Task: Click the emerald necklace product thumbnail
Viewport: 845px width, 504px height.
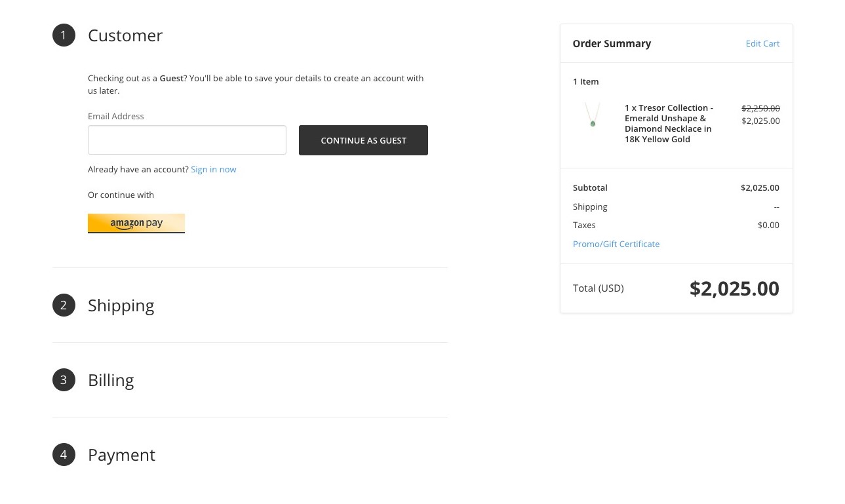Action: (x=593, y=115)
